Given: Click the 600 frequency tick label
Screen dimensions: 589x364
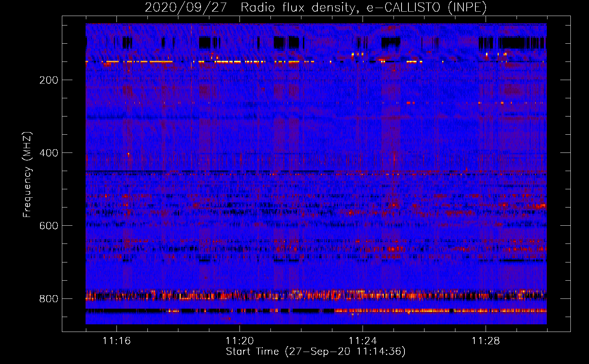Looking at the screenshot, I should coord(49,226).
